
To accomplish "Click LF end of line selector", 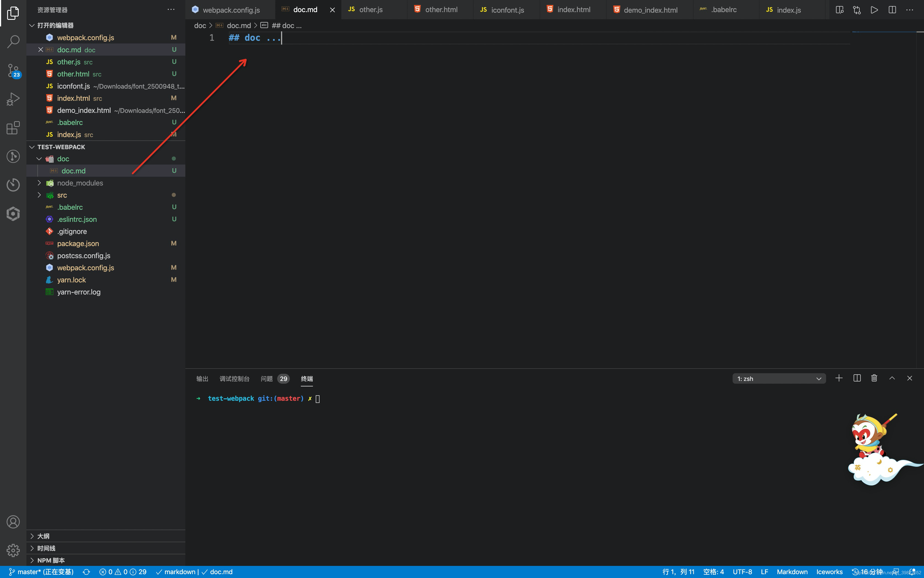I will click(x=765, y=572).
